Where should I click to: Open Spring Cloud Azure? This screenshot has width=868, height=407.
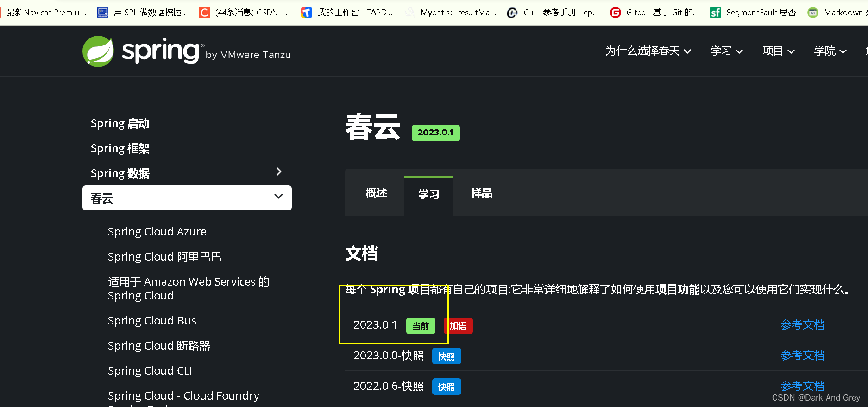[x=157, y=232]
